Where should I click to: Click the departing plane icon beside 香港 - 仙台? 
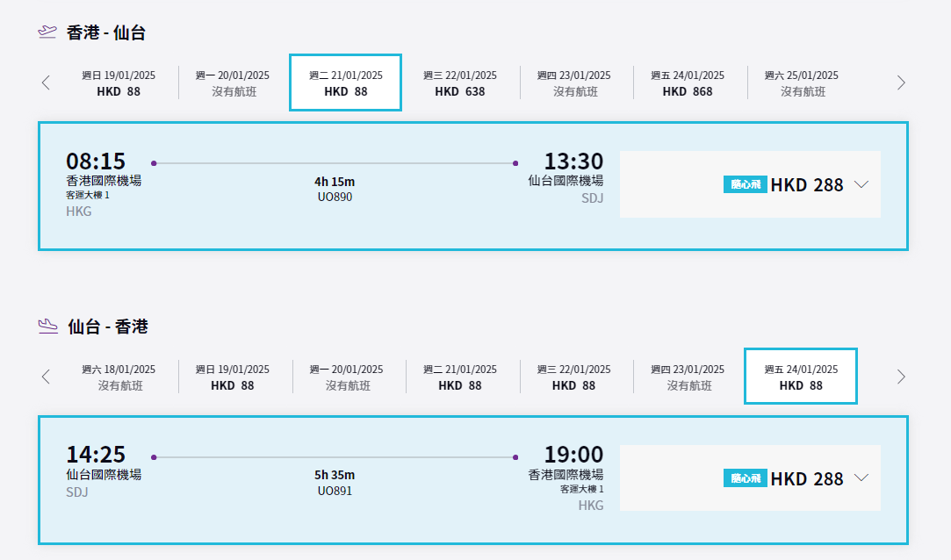(47, 32)
